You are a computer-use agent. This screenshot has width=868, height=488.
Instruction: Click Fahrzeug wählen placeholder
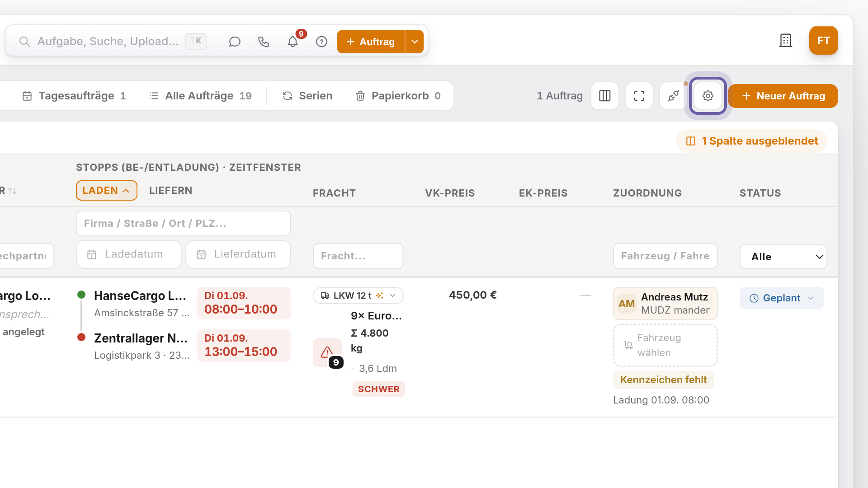pyautogui.click(x=665, y=345)
